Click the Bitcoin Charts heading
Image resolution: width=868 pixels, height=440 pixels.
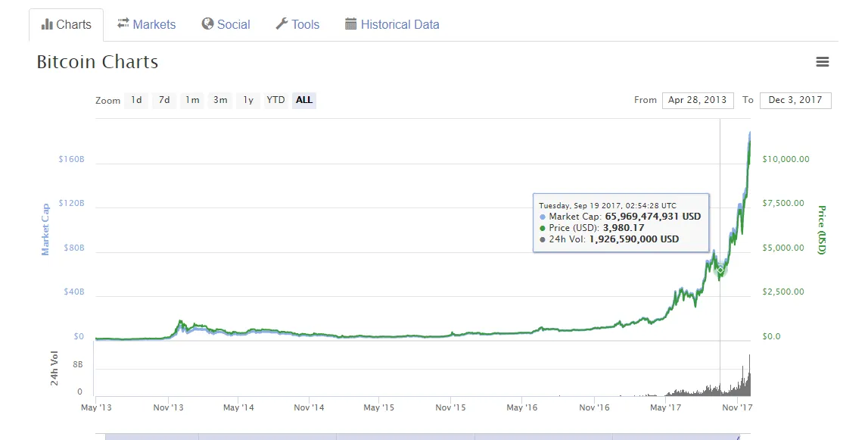(x=98, y=62)
